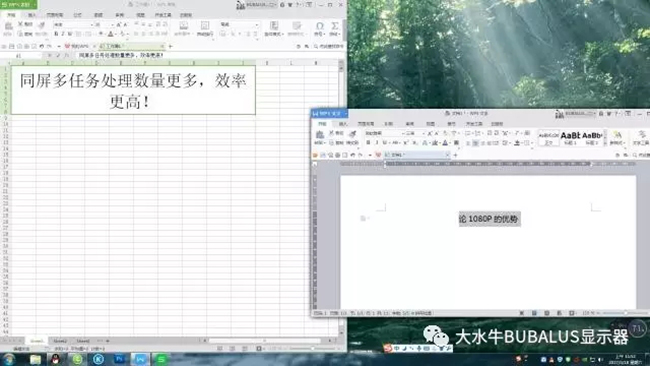
Task: Click the QQ penguin taskbar icon
Action: click(x=56, y=359)
